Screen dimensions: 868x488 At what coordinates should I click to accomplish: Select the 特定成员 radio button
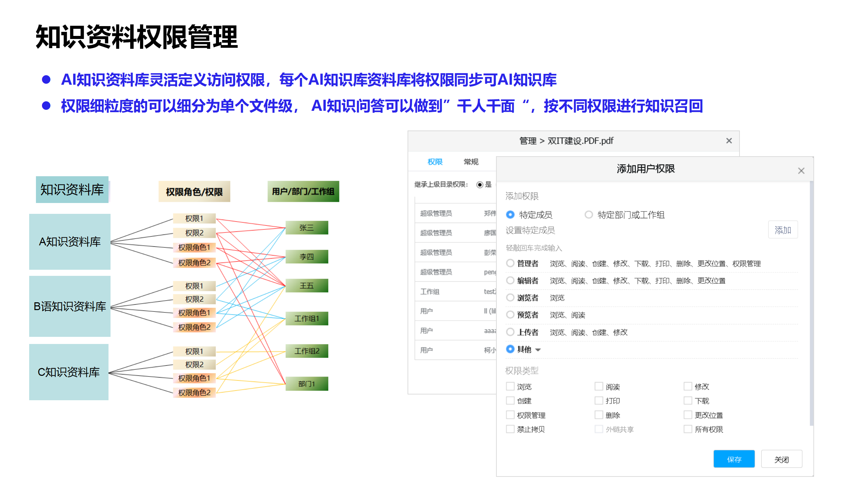pos(510,215)
